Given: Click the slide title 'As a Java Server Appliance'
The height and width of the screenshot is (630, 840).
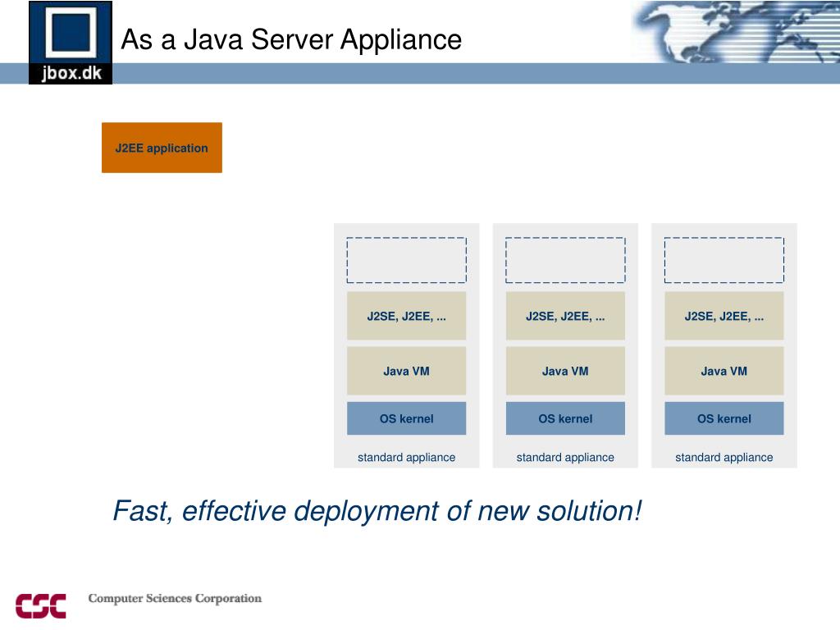Looking at the screenshot, I should point(291,39).
